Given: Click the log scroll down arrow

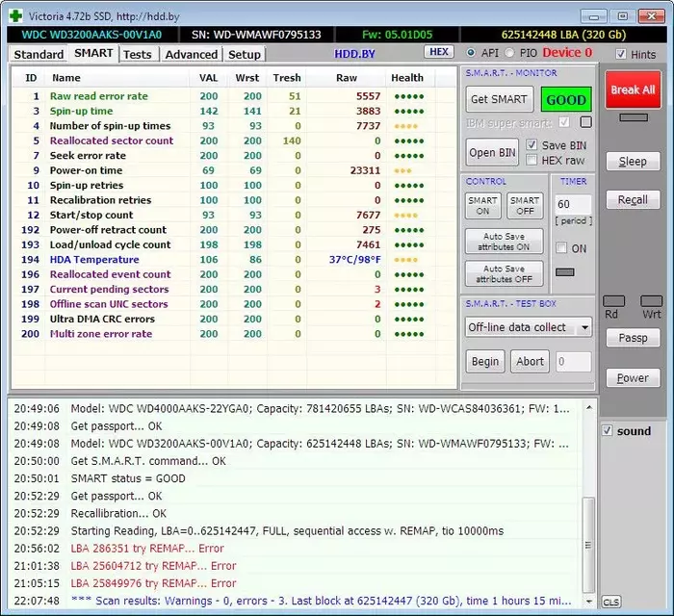Looking at the screenshot, I should coord(589,602).
